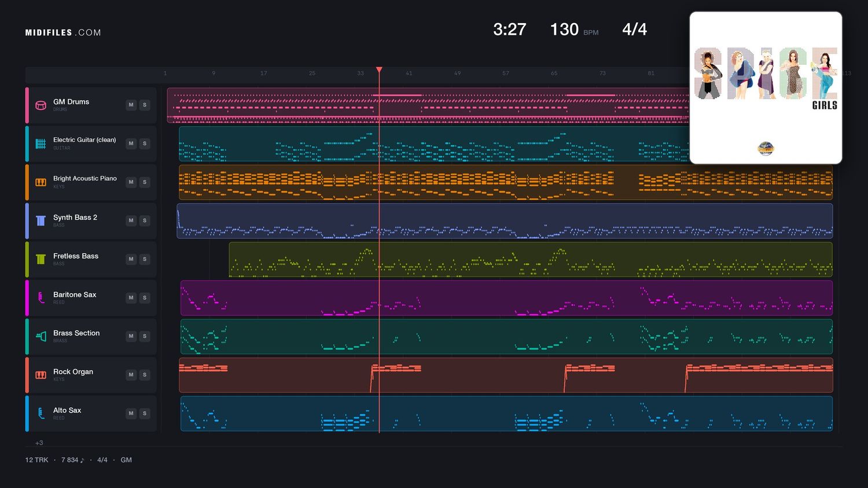Screen dimensions: 868x488
Task: Select the GM Drums track name
Action: 71,102
